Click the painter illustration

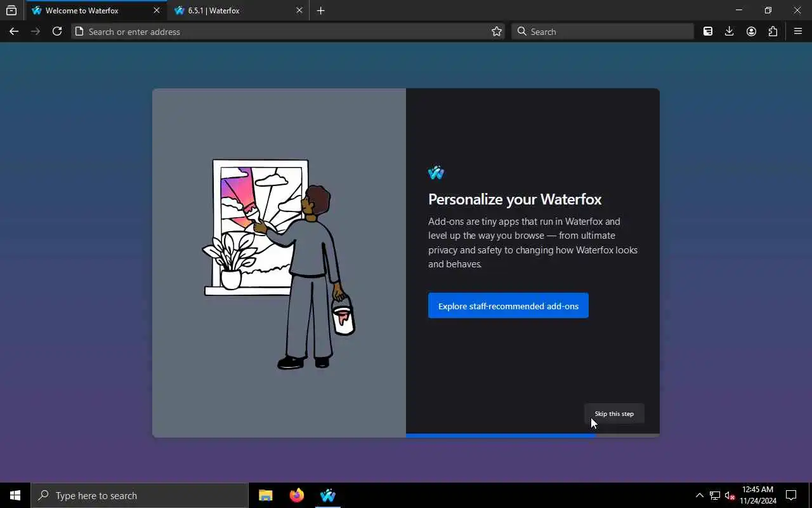coord(279,264)
